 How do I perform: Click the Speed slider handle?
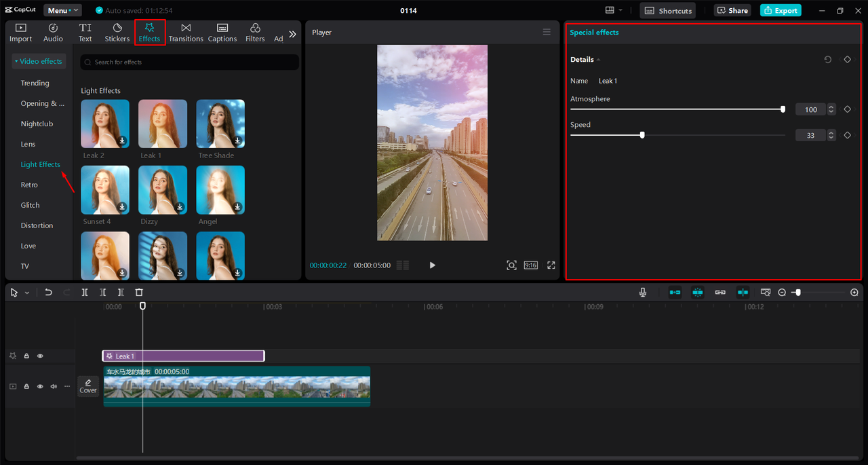642,134
